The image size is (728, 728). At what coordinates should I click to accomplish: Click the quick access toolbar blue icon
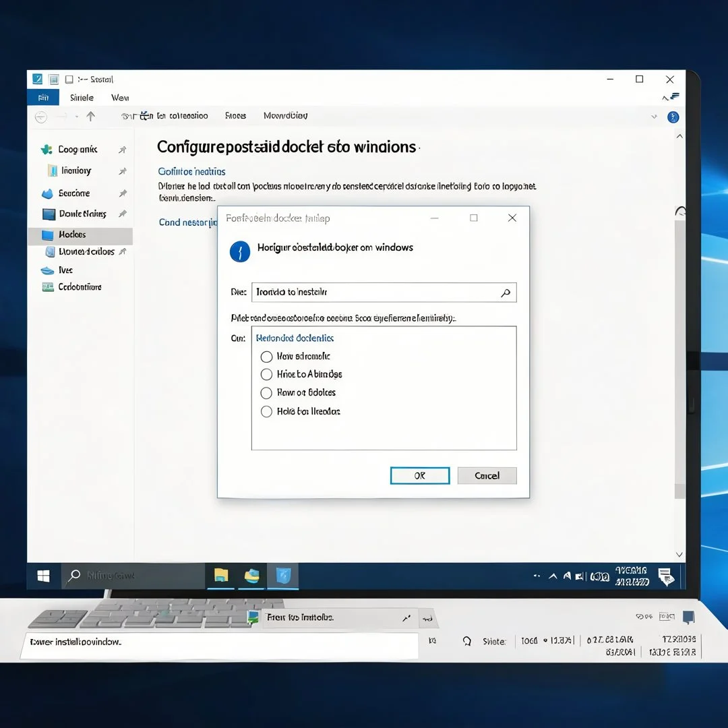point(38,80)
